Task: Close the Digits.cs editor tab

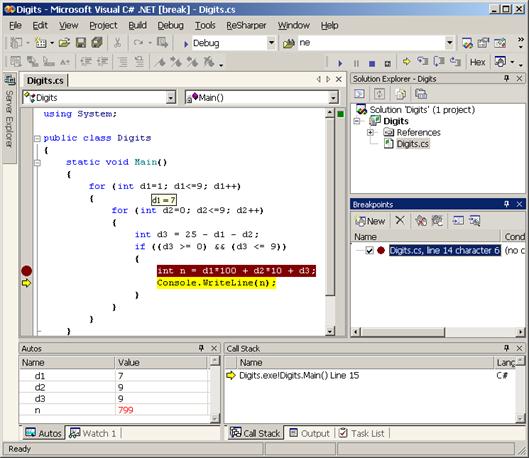Action: click(x=339, y=79)
